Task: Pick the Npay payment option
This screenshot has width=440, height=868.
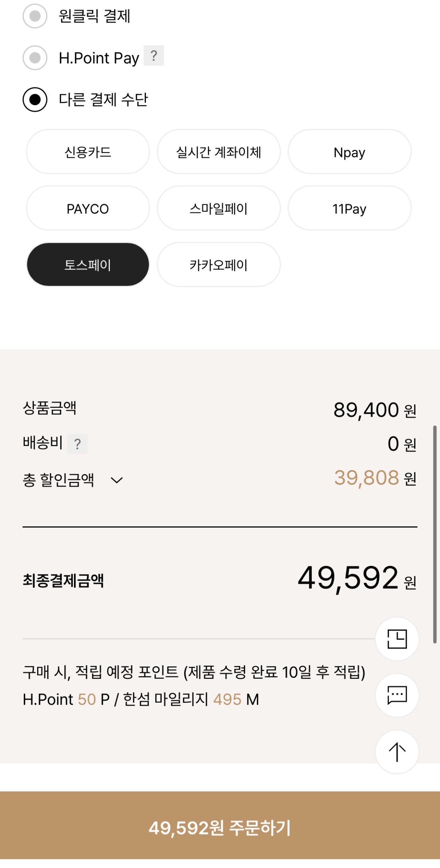Action: point(350,152)
